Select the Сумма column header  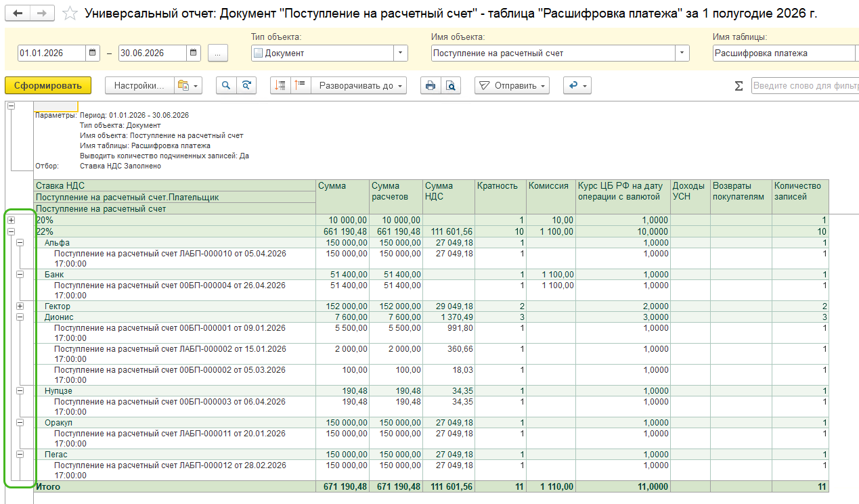(343, 197)
